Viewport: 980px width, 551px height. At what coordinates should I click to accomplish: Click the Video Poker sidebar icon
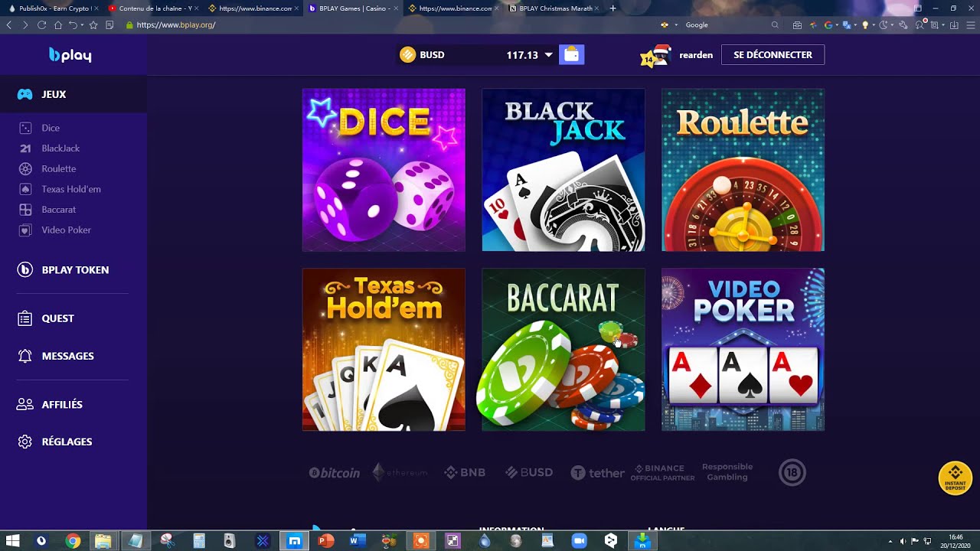pyautogui.click(x=25, y=230)
